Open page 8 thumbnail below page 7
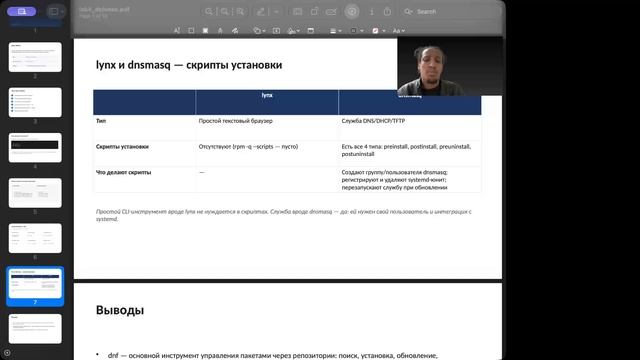This screenshot has width=640, height=360. (x=35, y=329)
